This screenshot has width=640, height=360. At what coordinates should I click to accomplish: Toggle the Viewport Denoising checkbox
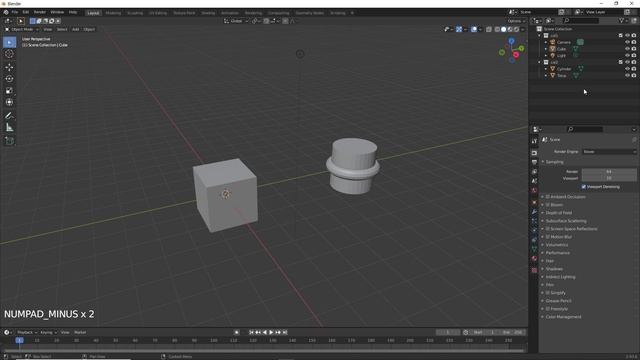584,187
